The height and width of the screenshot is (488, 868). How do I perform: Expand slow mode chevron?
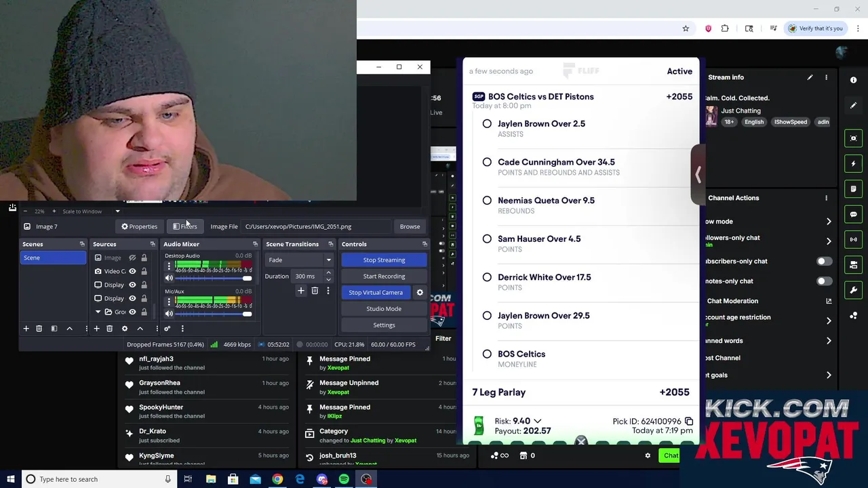829,222
